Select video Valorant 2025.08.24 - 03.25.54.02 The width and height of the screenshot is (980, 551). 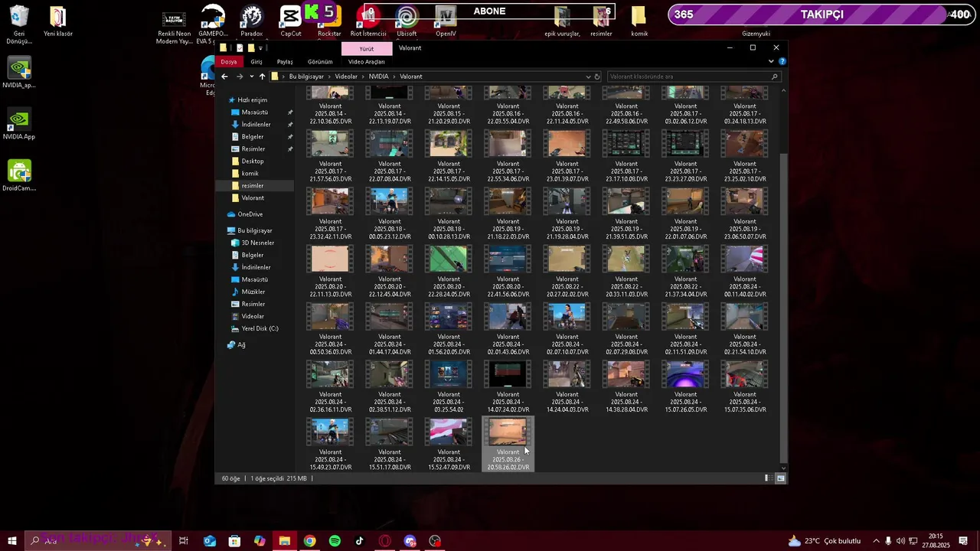pos(449,387)
